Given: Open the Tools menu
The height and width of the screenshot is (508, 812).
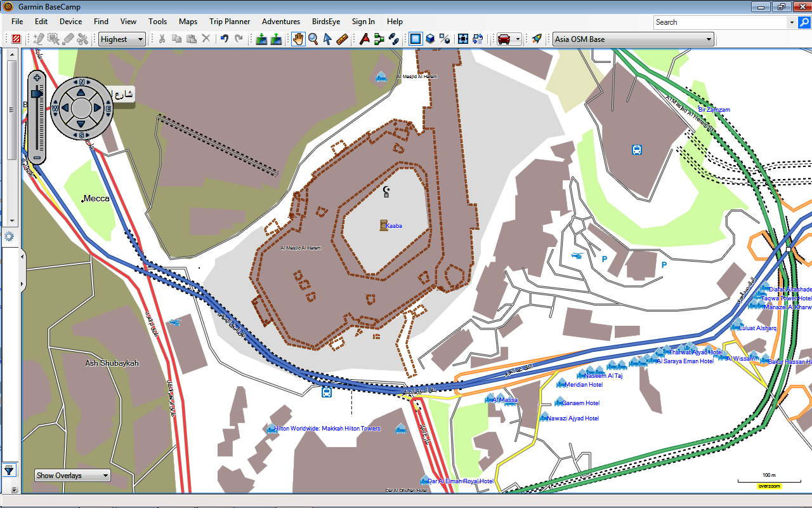Looking at the screenshot, I should [158, 22].
